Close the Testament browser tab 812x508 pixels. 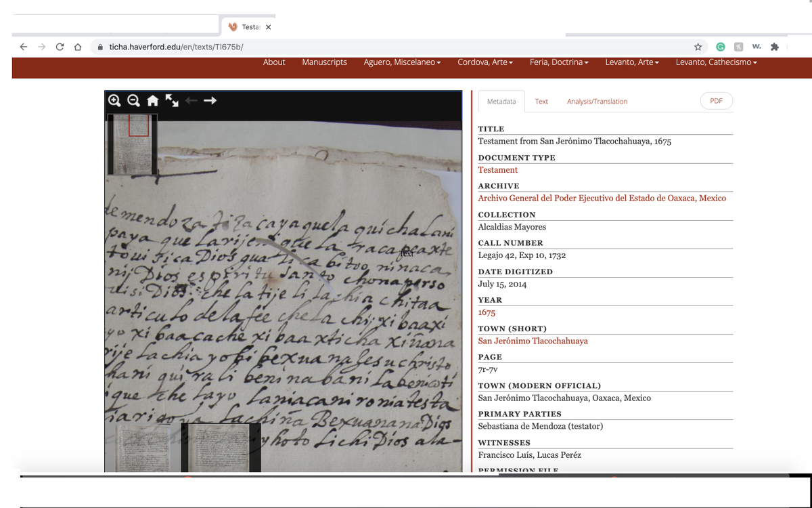[x=268, y=27]
